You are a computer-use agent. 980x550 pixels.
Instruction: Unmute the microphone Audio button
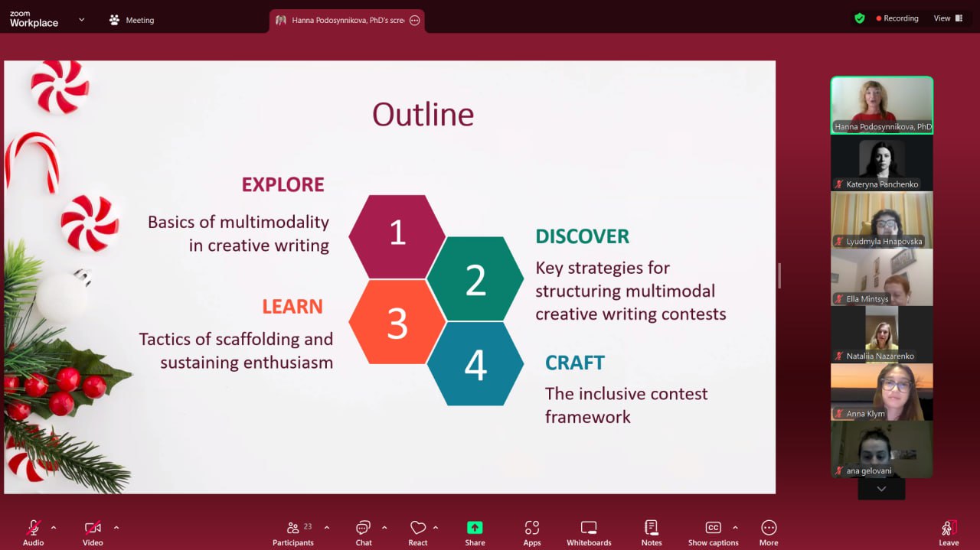click(33, 532)
